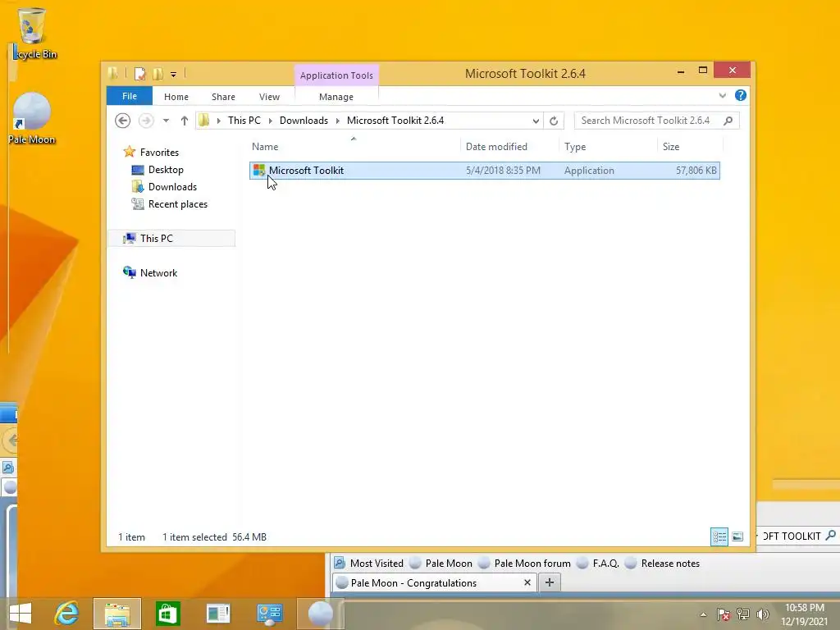Viewport: 840px width, 630px height.
Task: Sort by Date modified column
Action: [509, 146]
